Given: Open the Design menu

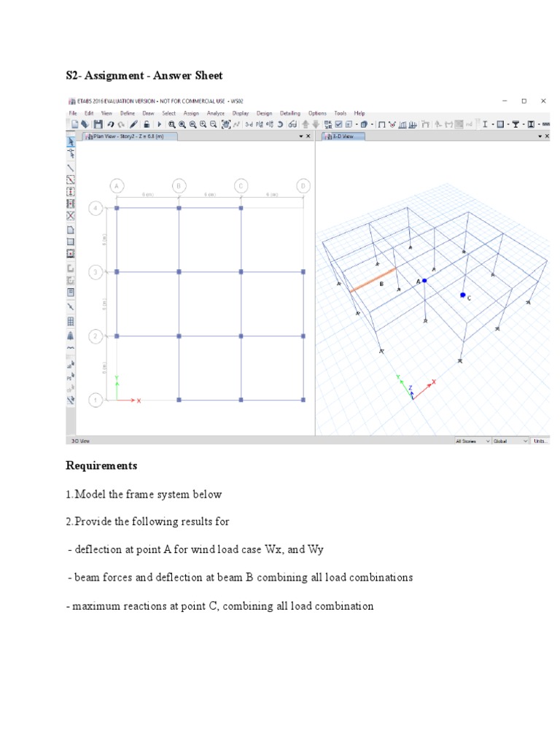Looking at the screenshot, I should click(264, 113).
